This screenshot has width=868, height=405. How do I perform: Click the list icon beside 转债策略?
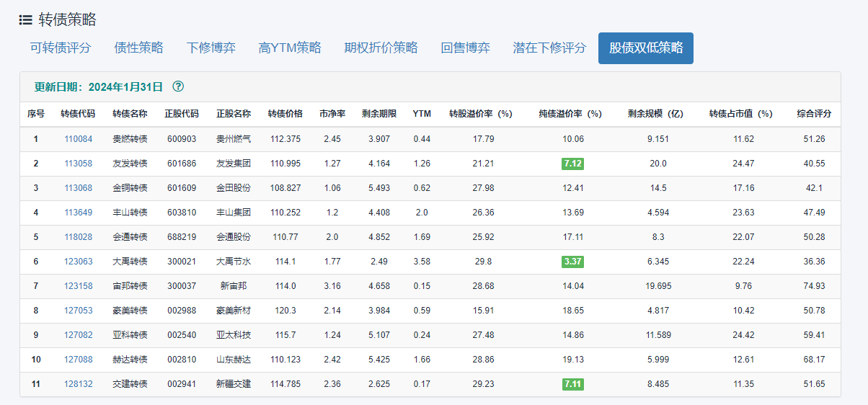(x=25, y=20)
